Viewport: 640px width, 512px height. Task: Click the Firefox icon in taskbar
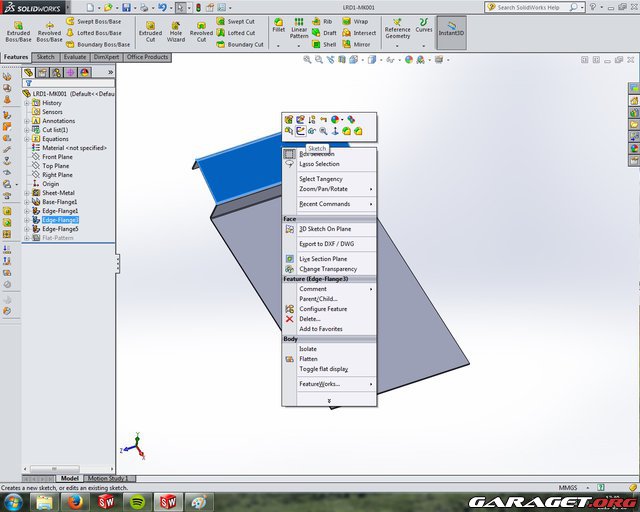click(x=76, y=501)
